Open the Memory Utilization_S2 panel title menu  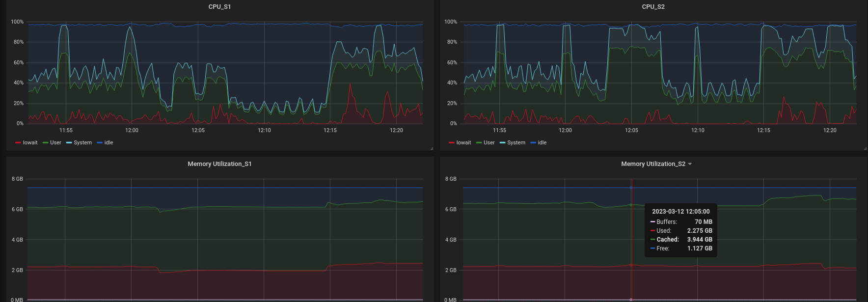(653, 164)
